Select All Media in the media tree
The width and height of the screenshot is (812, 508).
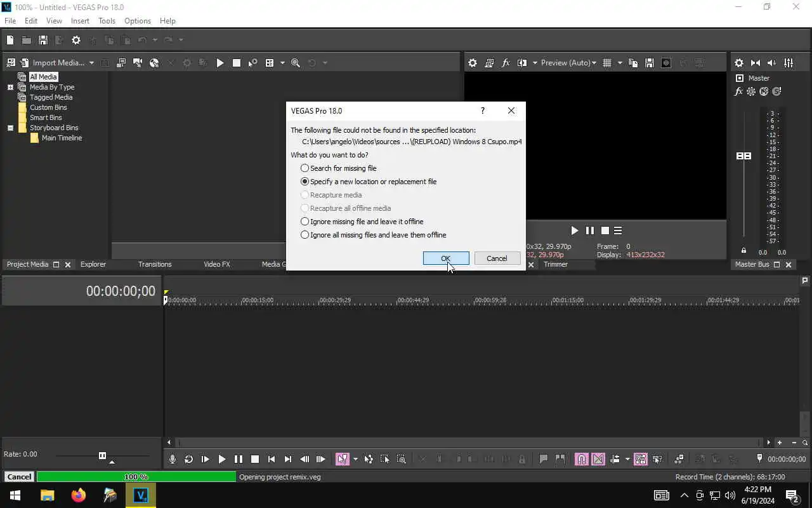point(43,77)
